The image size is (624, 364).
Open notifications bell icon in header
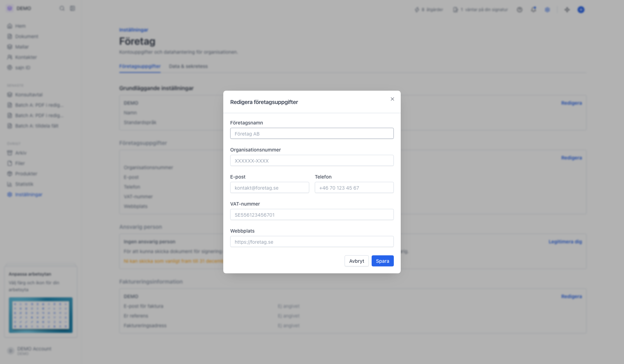coord(534,10)
